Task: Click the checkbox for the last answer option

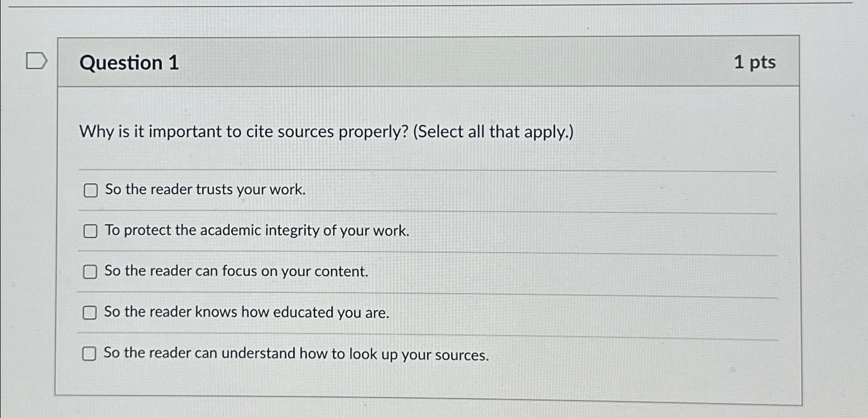Action: tap(91, 354)
